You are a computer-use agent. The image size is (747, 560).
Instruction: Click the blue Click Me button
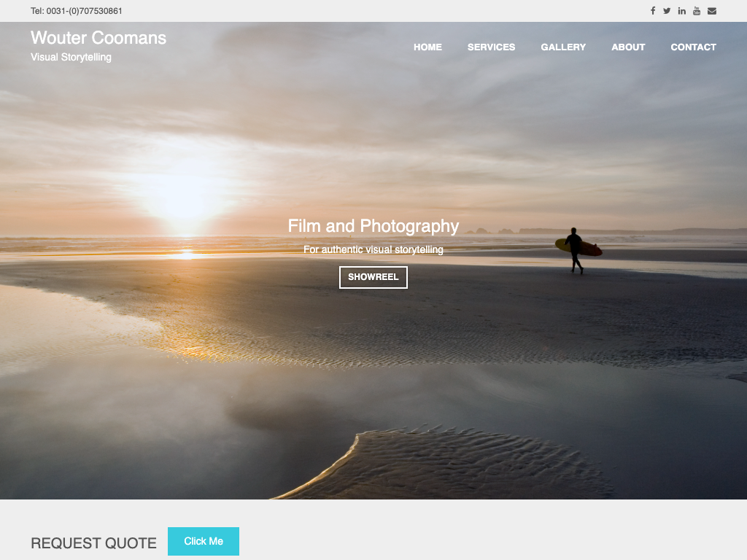(x=204, y=542)
